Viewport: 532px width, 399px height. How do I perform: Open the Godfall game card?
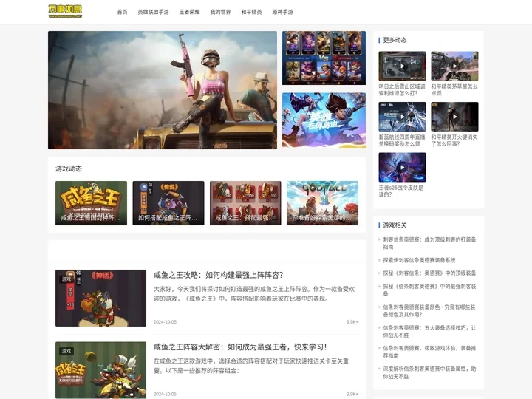pos(322,203)
